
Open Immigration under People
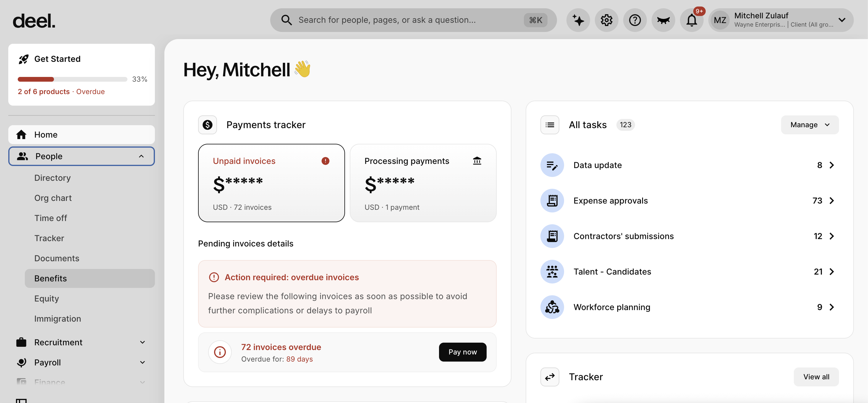point(58,319)
